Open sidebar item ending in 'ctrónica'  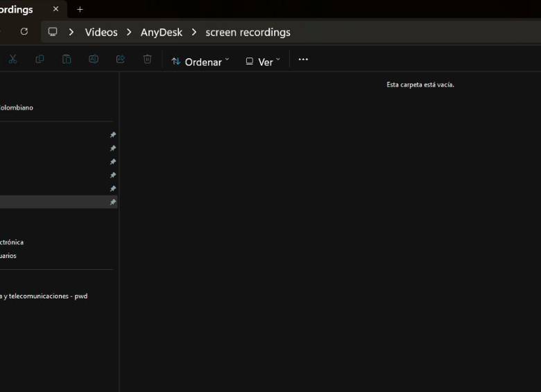(12, 242)
